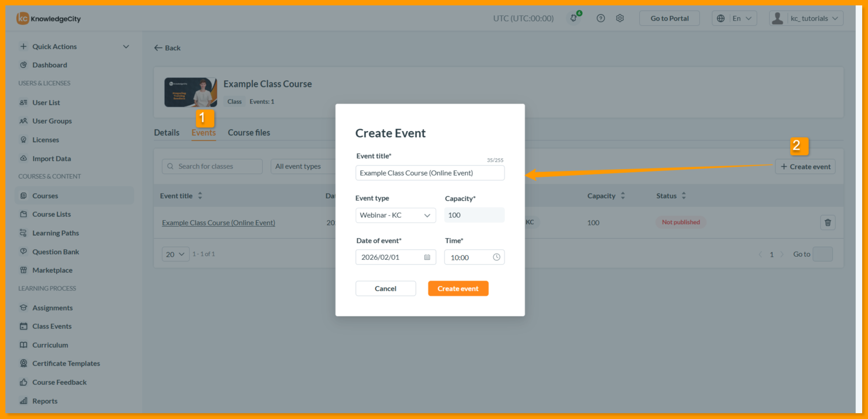Viewport: 868px width, 419px height.
Task: Click the globe language icon
Action: [x=721, y=18]
